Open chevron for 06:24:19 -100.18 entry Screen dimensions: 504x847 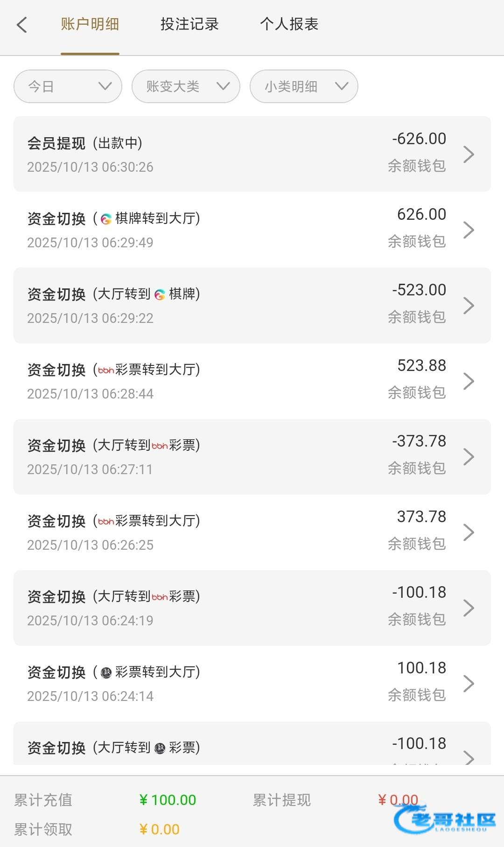click(x=469, y=608)
